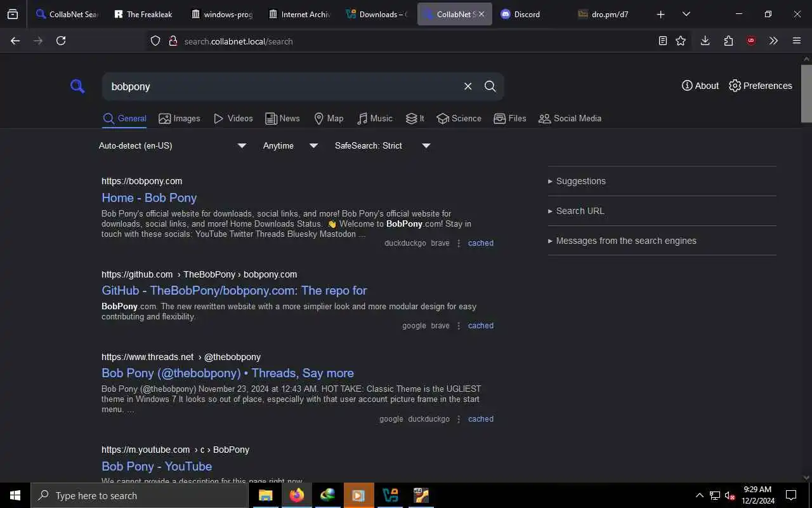Click the uBlock Origin extension icon
The image size is (812, 508).
pos(751,41)
